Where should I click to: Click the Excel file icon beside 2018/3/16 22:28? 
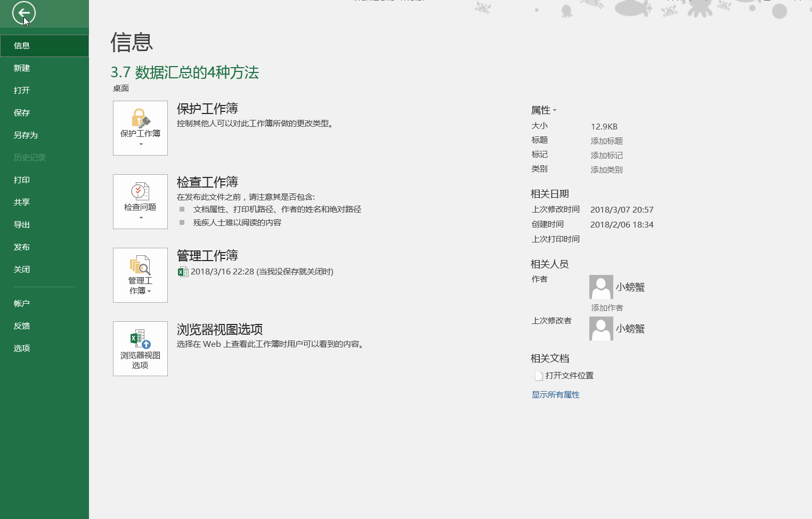tap(183, 272)
